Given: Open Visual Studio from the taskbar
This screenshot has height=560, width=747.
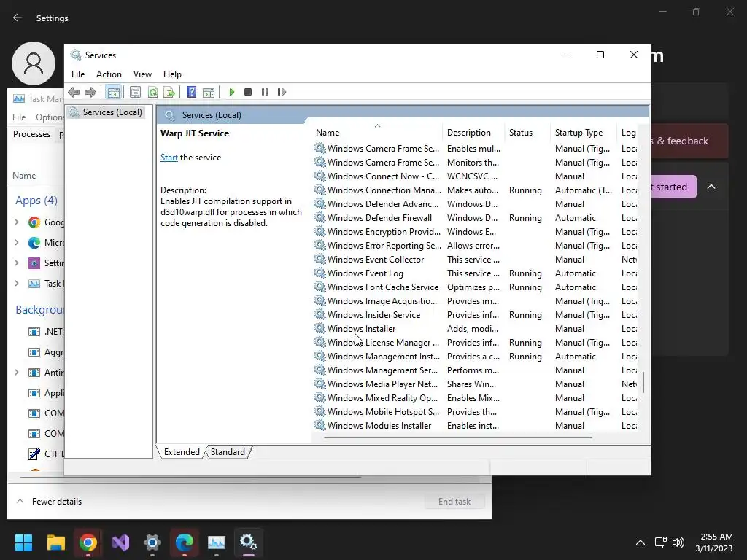Looking at the screenshot, I should [x=120, y=542].
